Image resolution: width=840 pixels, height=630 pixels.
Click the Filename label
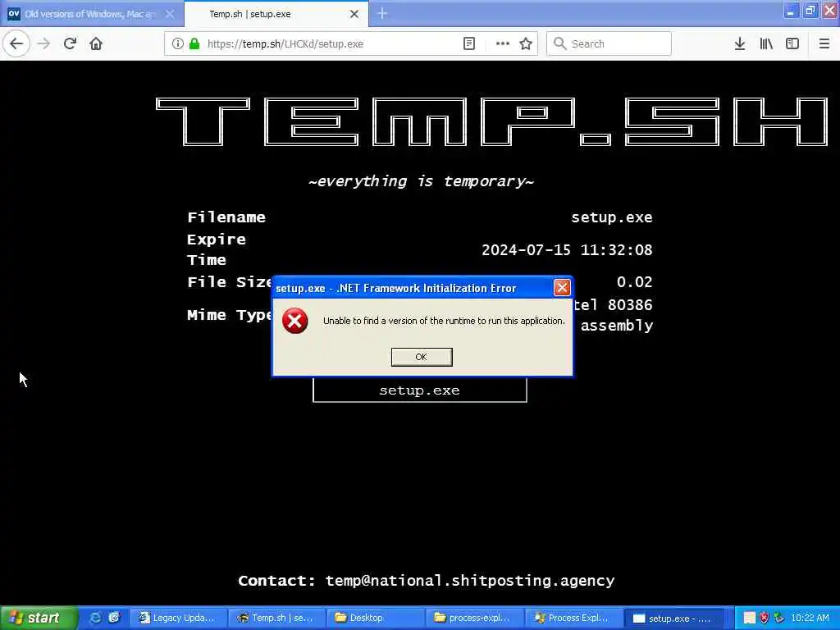click(226, 217)
